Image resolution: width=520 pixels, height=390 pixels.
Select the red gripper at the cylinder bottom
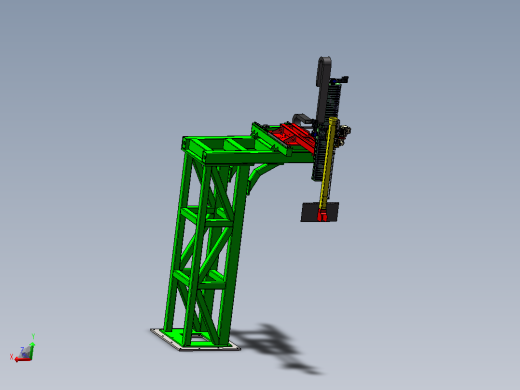pos(322,216)
